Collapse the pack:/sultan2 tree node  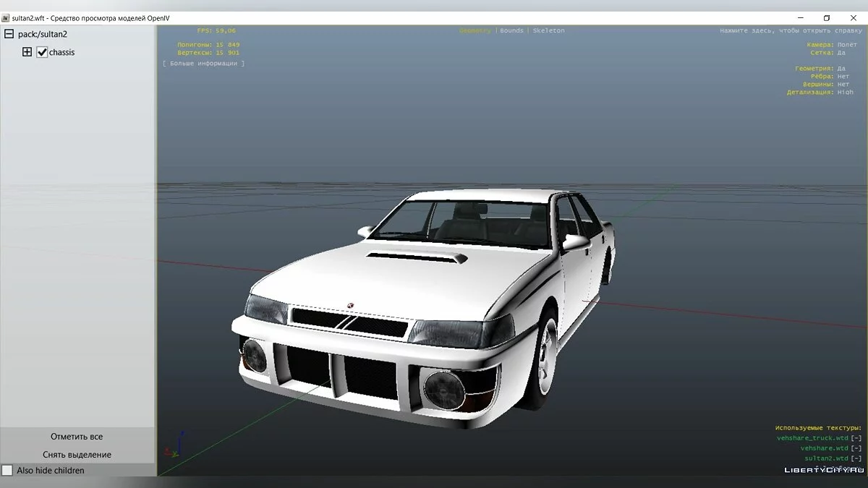point(9,34)
